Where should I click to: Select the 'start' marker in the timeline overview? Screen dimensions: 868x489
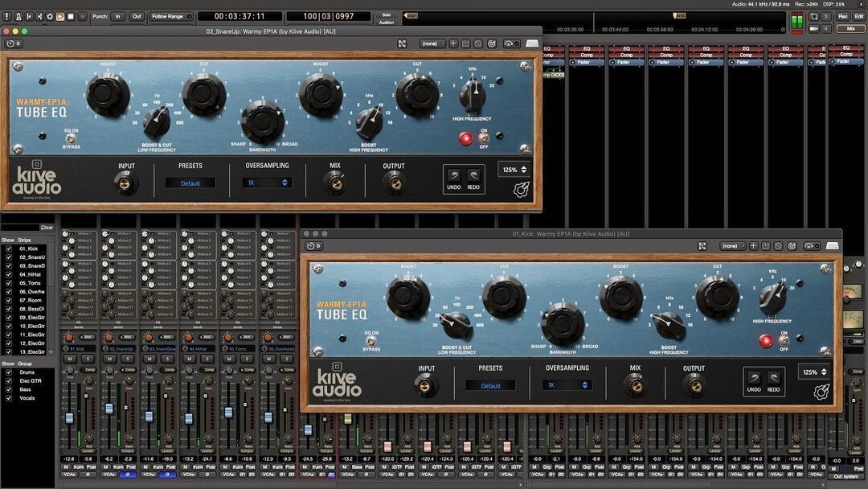click(x=411, y=15)
